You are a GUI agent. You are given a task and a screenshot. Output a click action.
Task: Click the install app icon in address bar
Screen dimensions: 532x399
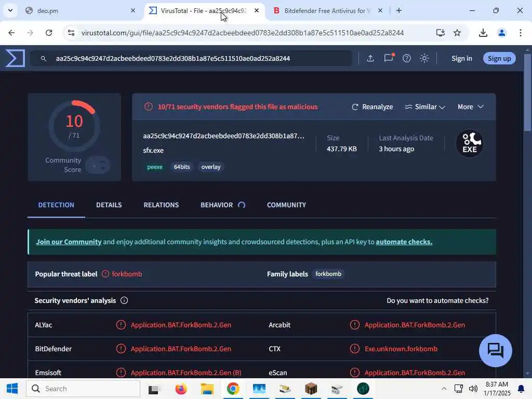click(440, 33)
